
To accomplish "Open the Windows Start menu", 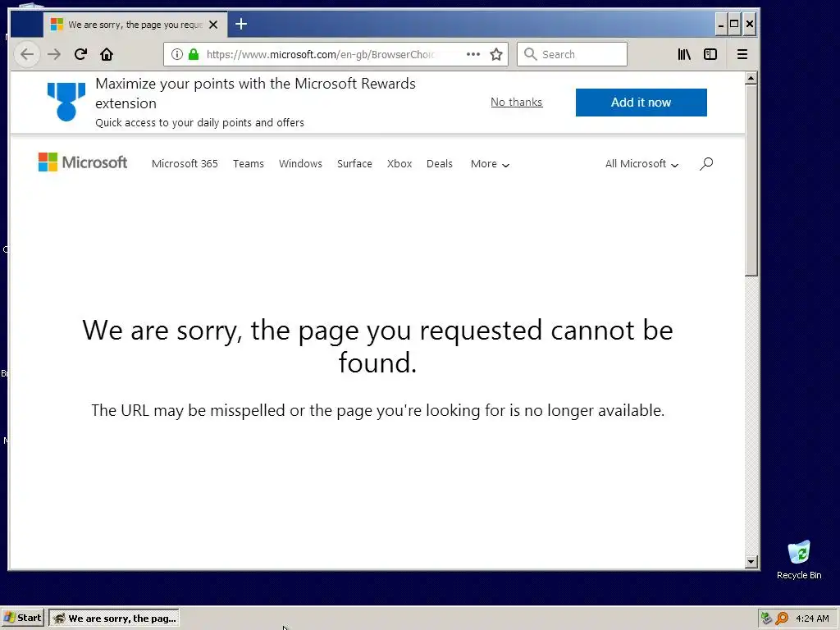I will pos(22,618).
